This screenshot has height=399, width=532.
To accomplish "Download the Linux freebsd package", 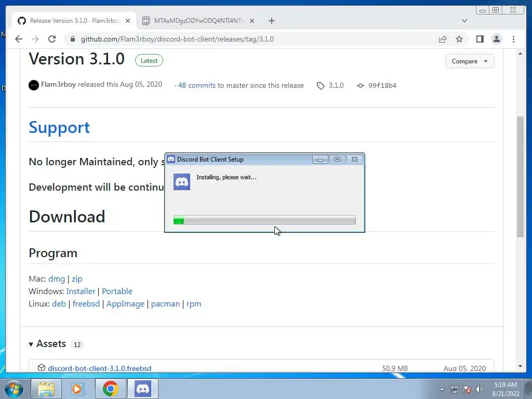I will coord(86,303).
